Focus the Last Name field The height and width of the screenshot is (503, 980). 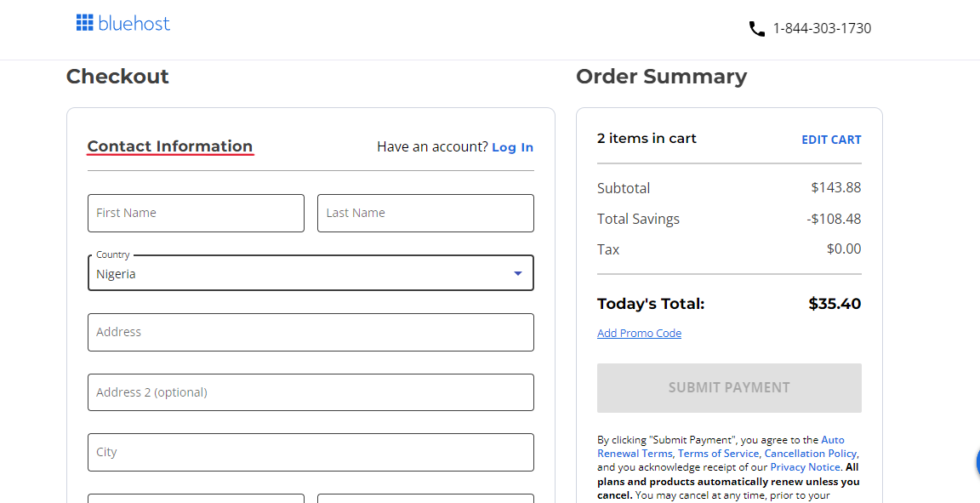click(425, 213)
